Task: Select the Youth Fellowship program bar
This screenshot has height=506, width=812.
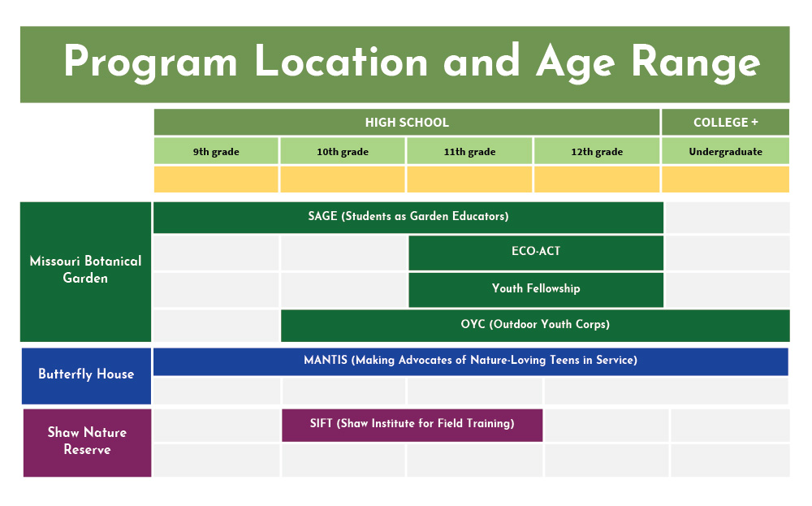Action: click(535, 289)
